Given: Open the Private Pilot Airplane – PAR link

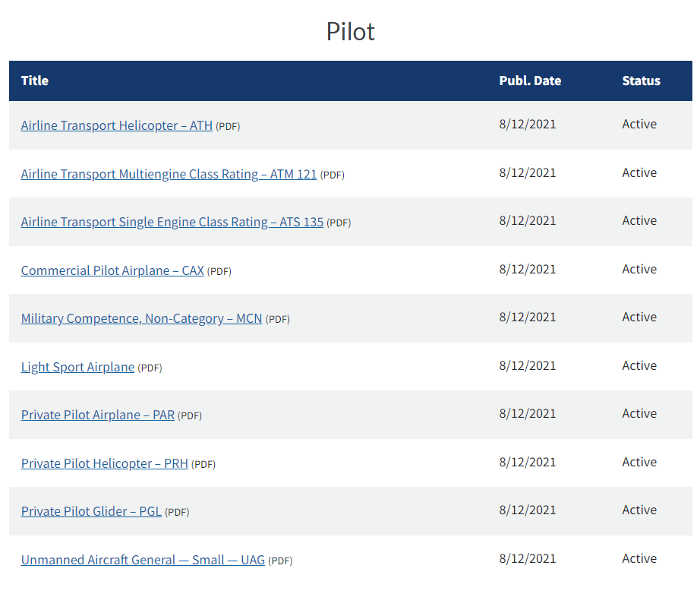Looking at the screenshot, I should (x=97, y=415).
